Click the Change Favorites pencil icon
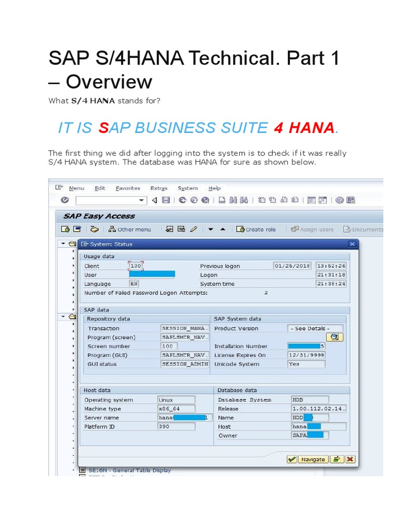The image size is (399, 532). [x=193, y=229]
